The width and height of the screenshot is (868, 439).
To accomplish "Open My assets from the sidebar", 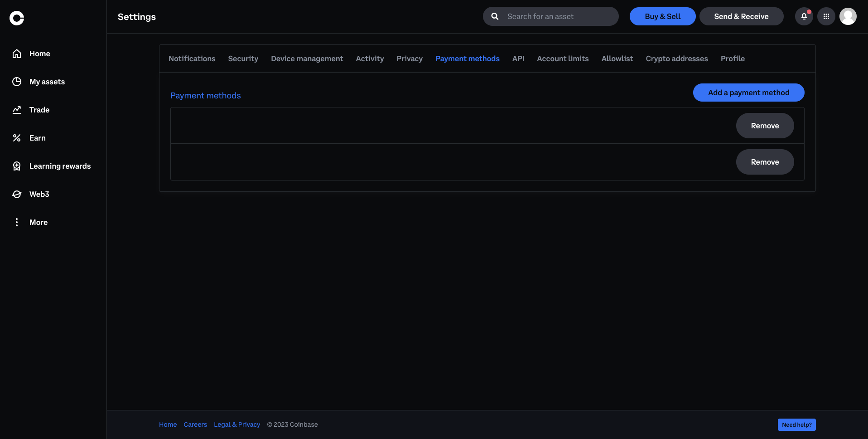I will pyautogui.click(x=16, y=82).
